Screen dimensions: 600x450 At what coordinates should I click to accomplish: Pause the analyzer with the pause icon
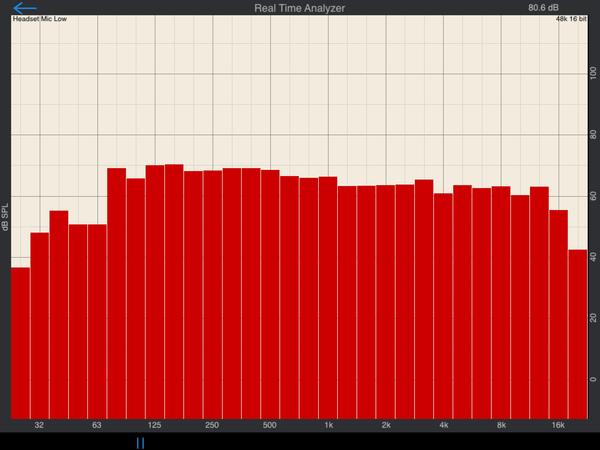(140, 443)
